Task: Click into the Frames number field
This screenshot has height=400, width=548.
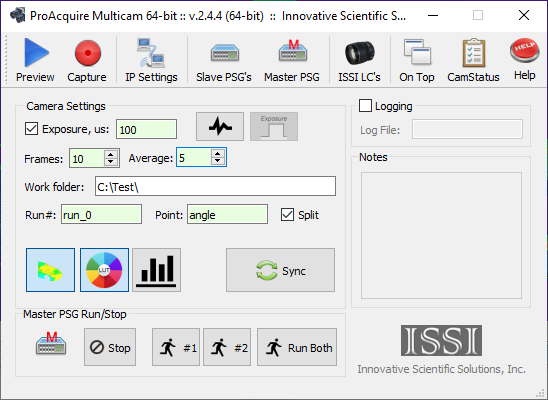Action: coord(87,158)
